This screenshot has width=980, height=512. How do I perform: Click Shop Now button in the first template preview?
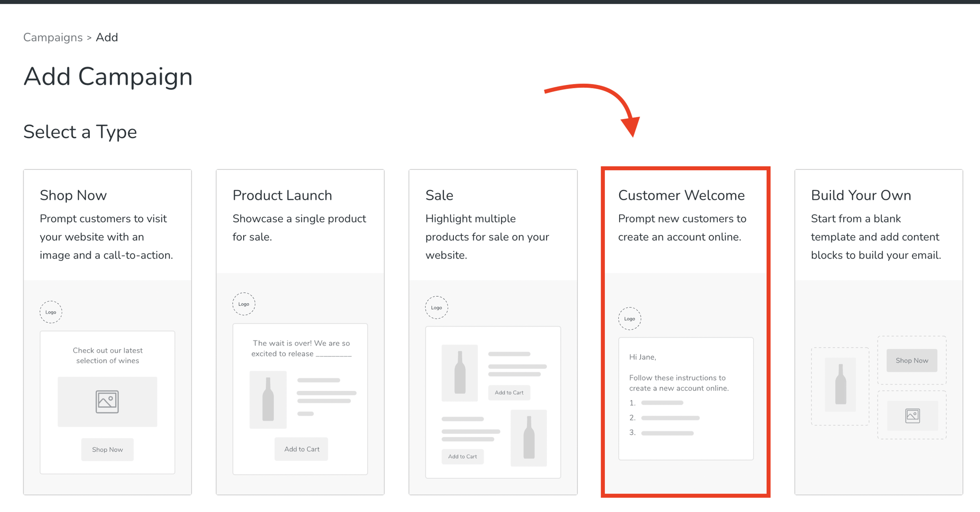coord(107,449)
